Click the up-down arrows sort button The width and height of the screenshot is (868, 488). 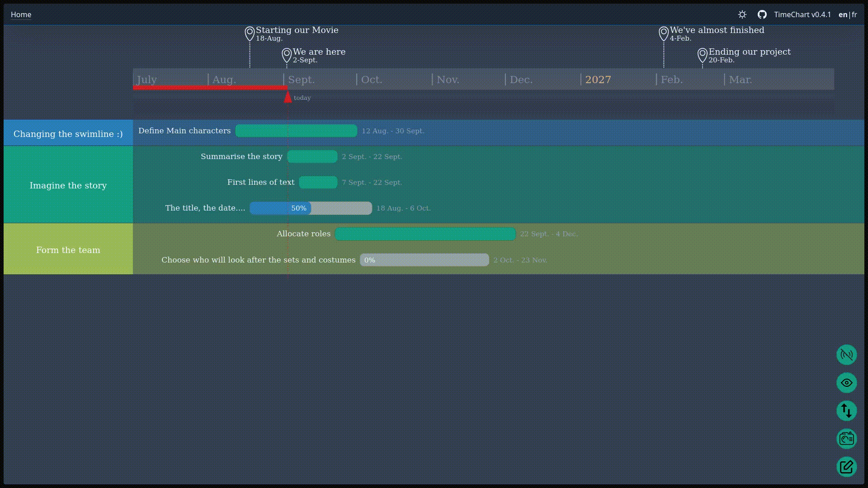[846, 411]
